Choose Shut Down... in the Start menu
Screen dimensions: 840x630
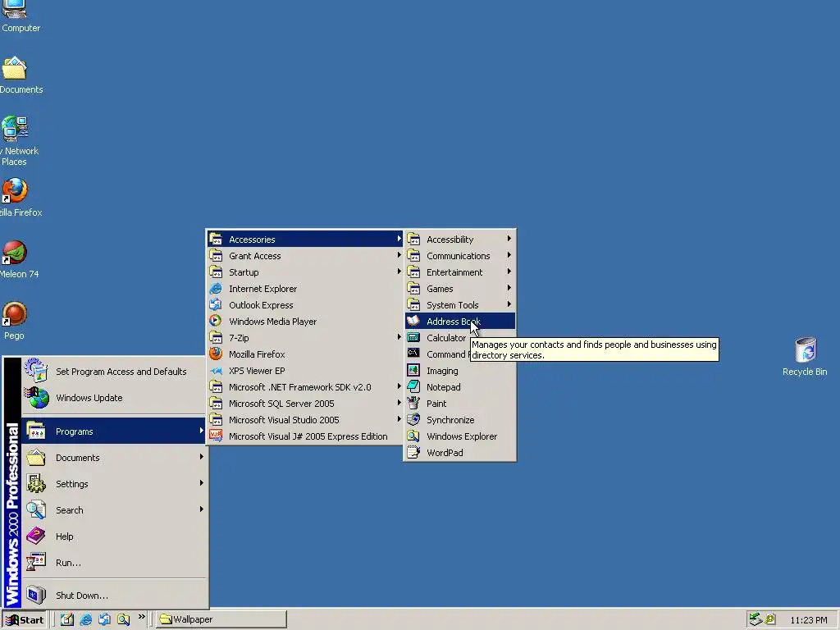click(x=113, y=596)
